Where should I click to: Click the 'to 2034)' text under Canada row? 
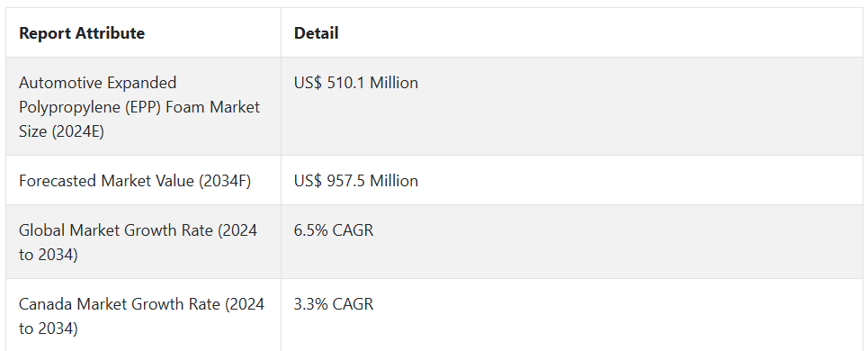pos(49,328)
